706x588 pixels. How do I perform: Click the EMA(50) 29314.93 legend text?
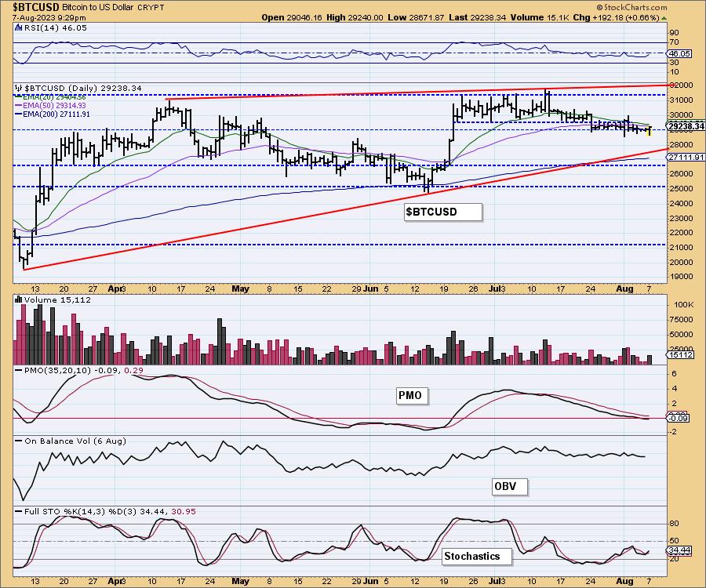54,105
